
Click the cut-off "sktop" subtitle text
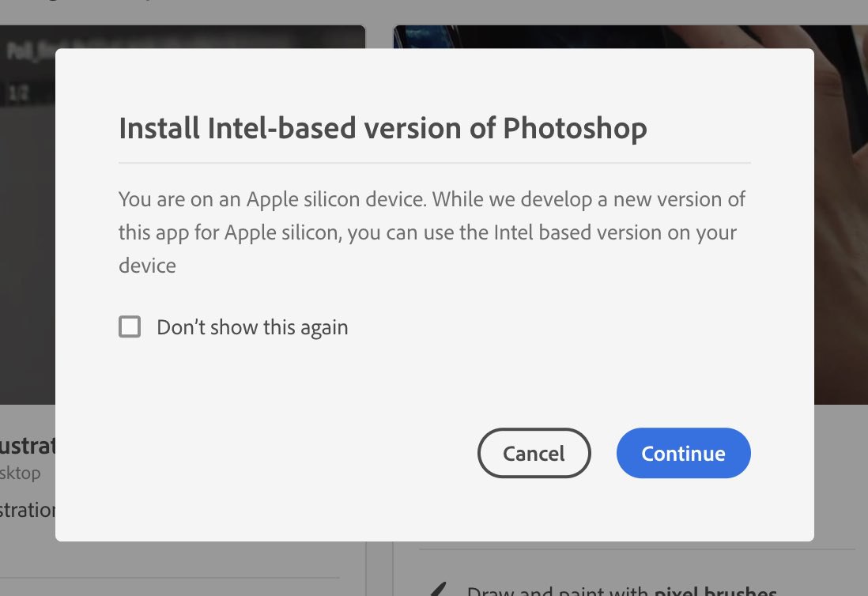[21, 473]
